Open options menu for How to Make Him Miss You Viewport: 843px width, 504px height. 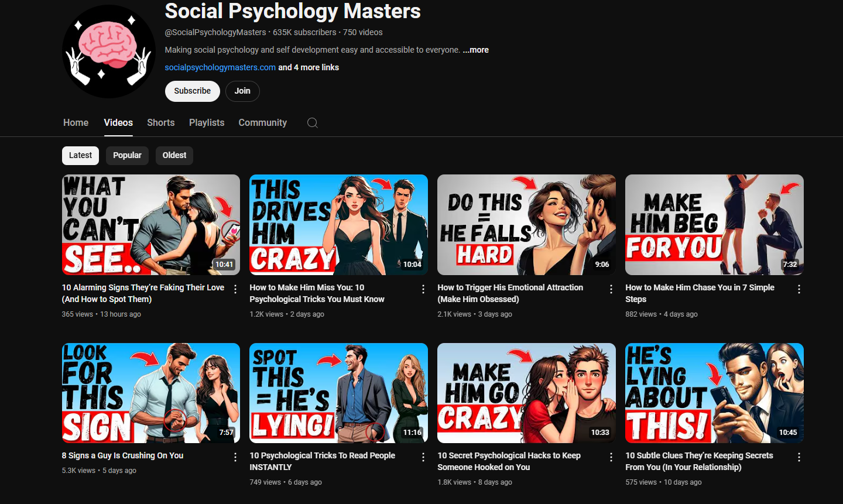click(x=423, y=289)
